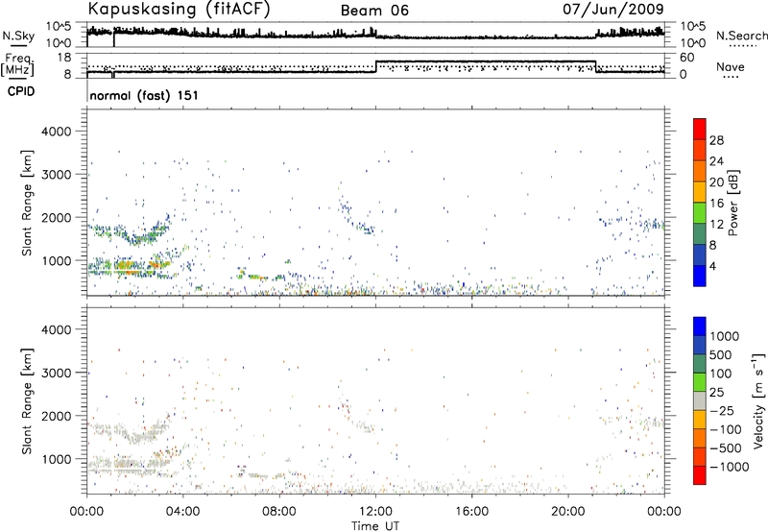Click the "16:00" time tick label
The image size is (768, 532).
pyautogui.click(x=471, y=512)
